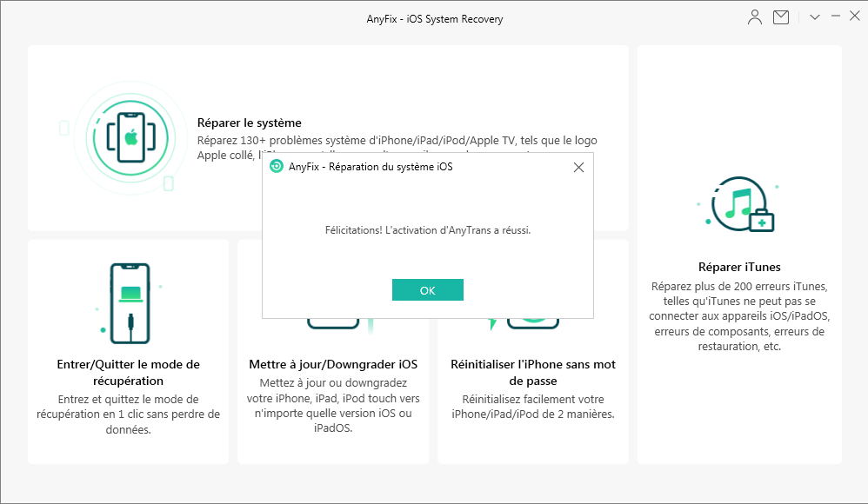Click the dialog title AnyFix - Réparation text
This screenshot has width=868, height=504.
371,167
